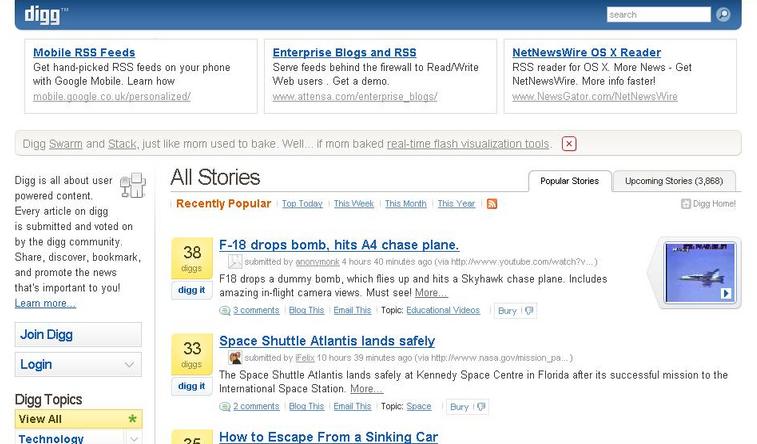Select the This Week filter

pos(354,204)
